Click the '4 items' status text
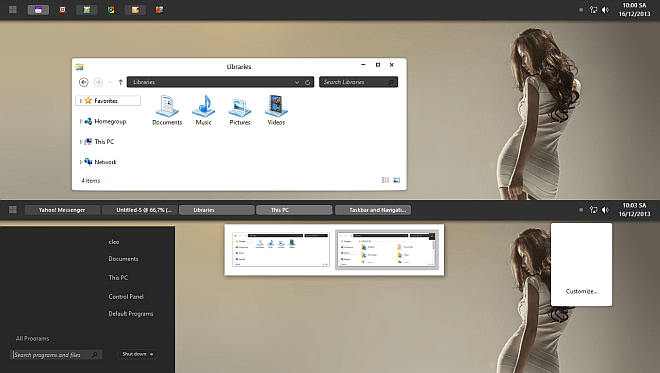The height and width of the screenshot is (373, 660). (90, 181)
